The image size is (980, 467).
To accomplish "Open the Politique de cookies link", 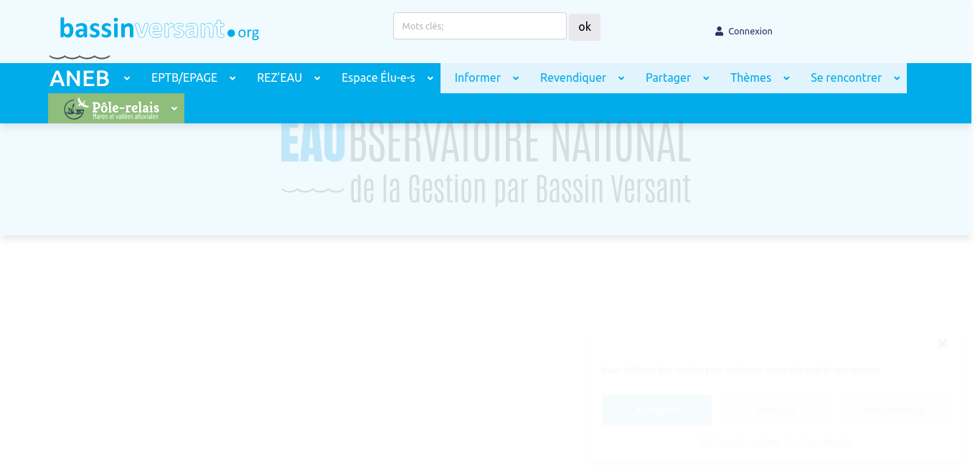I will [x=738, y=442].
